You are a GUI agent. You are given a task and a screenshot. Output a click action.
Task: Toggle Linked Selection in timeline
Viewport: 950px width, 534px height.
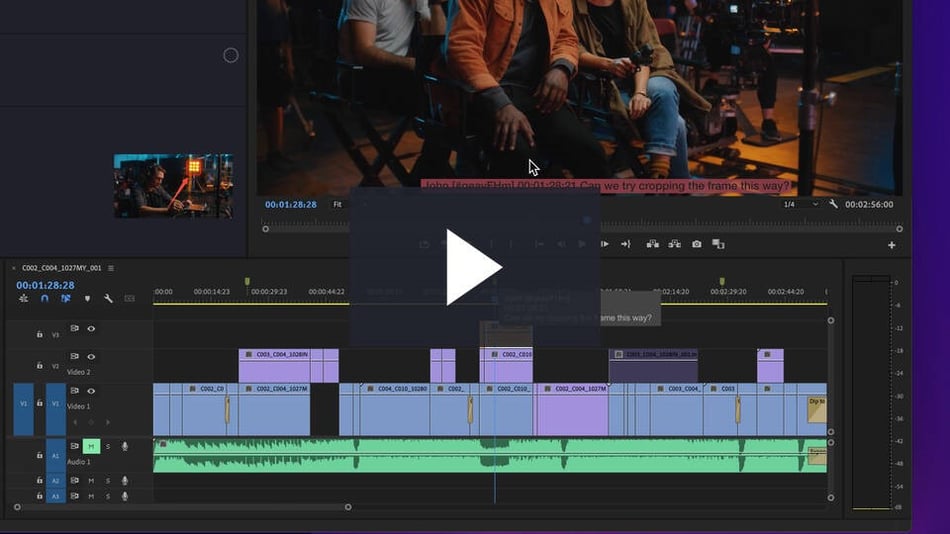[x=66, y=299]
